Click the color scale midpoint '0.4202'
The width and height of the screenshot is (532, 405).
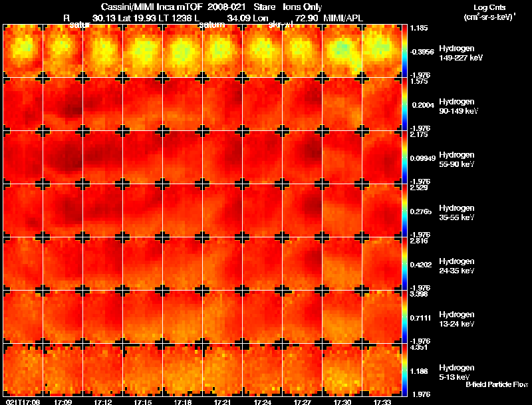[x=421, y=265]
